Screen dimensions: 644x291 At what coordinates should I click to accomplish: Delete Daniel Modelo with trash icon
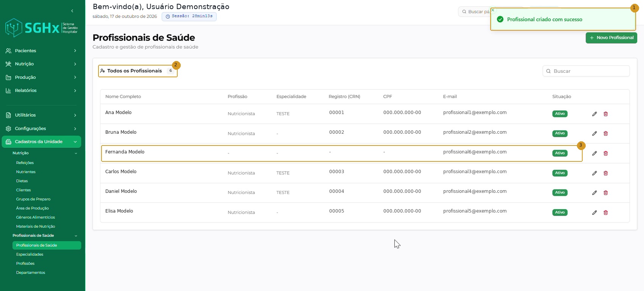(605, 193)
